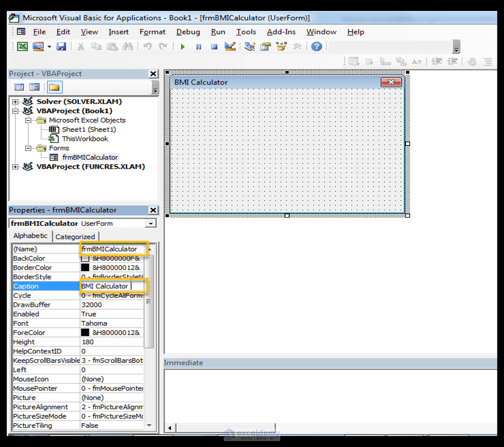Image resolution: width=504 pixels, height=447 pixels.
Task: Select frmBMICalculator in the Forms folder
Action: pos(90,157)
